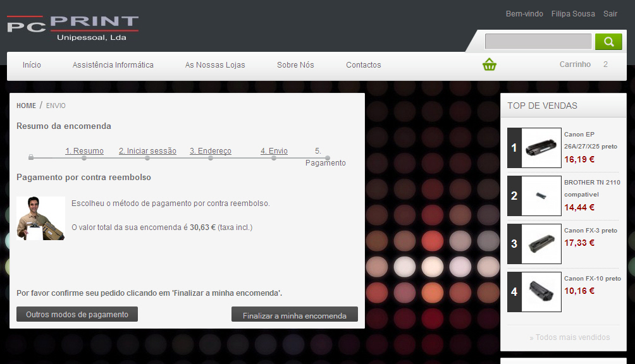
Task: Click the 14,44 € price
Action: 579,207
